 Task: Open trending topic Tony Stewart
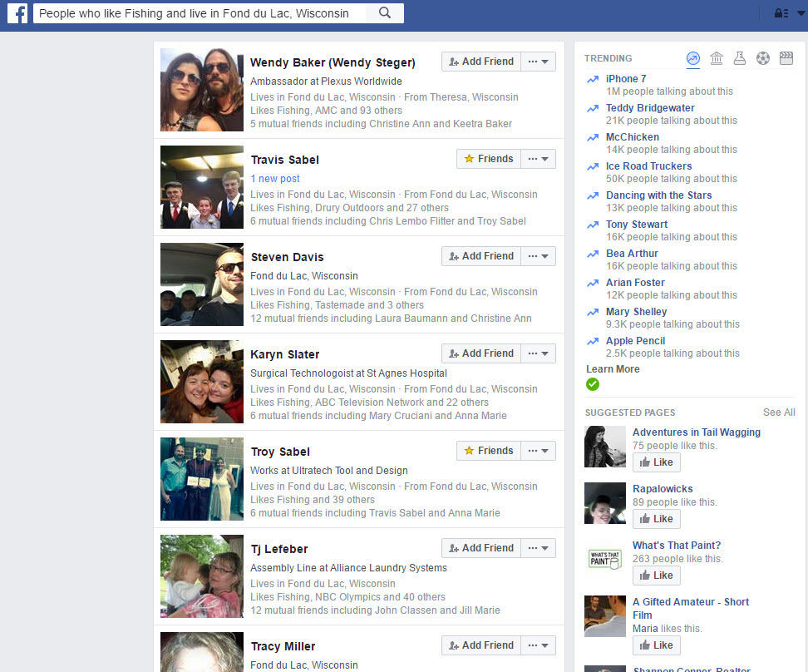tap(637, 225)
